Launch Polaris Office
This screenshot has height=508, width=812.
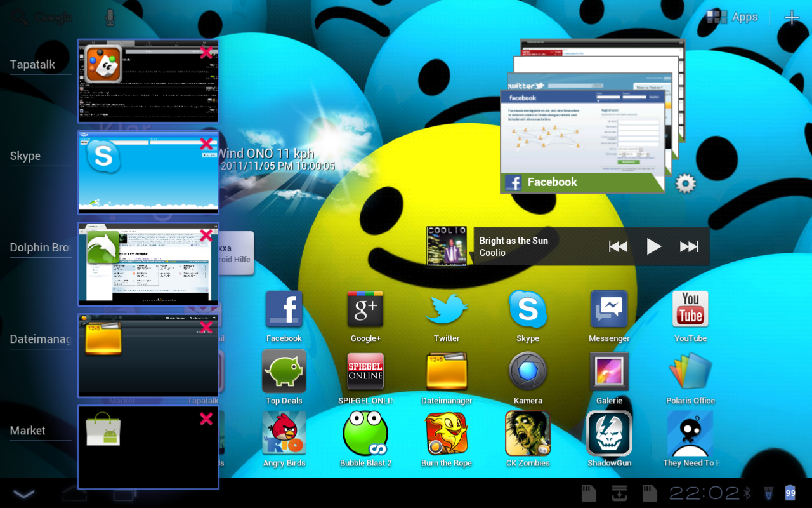pos(690,371)
